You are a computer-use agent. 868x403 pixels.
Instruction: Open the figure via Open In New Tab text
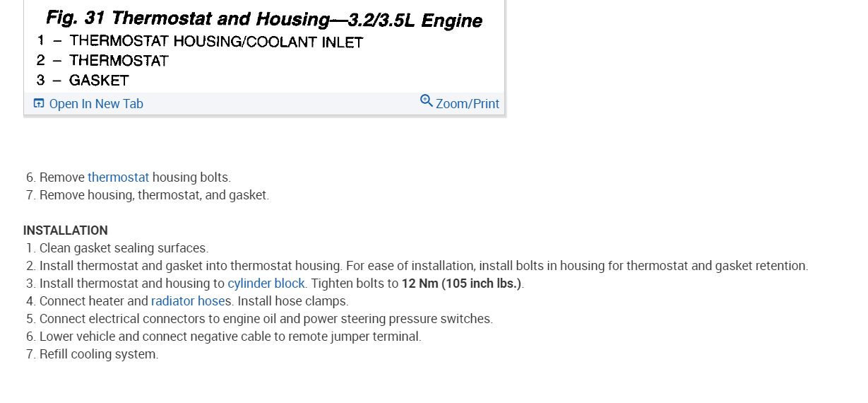pos(96,104)
